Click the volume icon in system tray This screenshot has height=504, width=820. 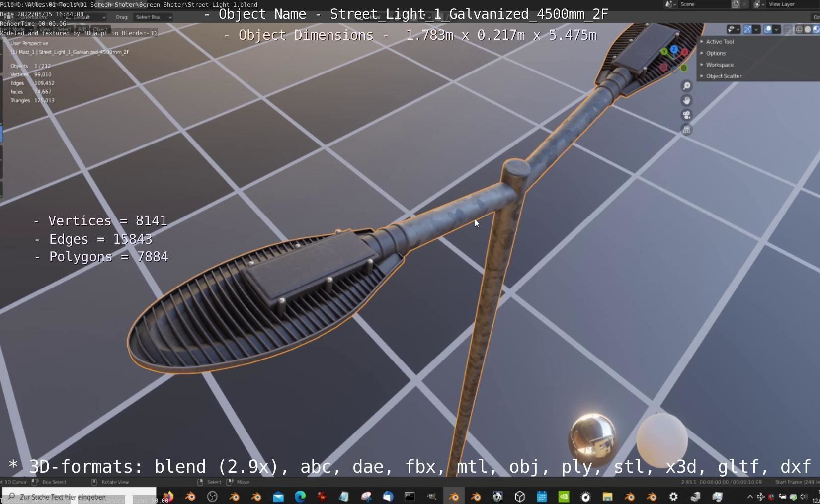(803, 497)
